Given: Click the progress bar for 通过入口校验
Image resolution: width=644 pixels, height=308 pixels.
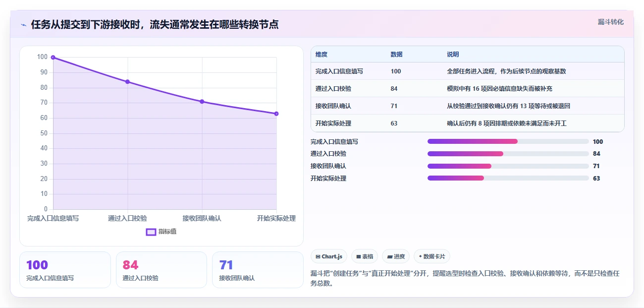Looking at the screenshot, I should (x=508, y=154).
